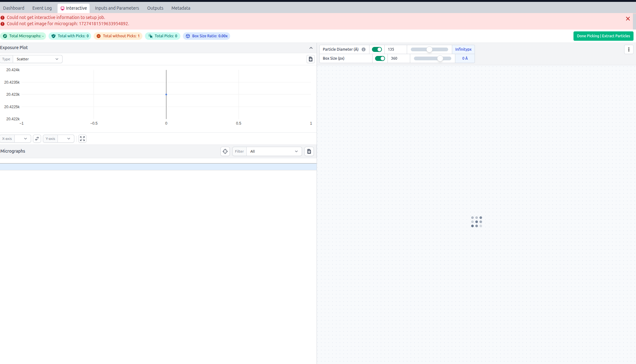This screenshot has height=364, width=636.
Task: Click crosshair locate micrograph icon
Action: click(225, 151)
